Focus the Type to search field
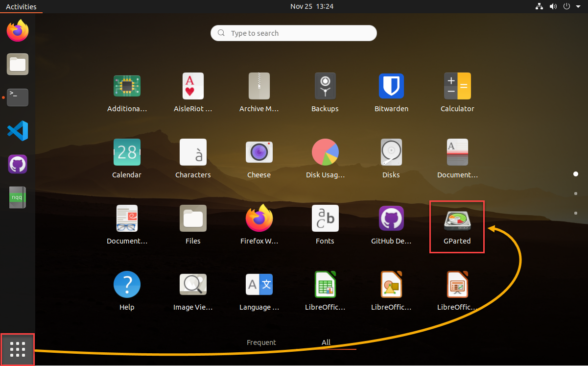 click(294, 33)
